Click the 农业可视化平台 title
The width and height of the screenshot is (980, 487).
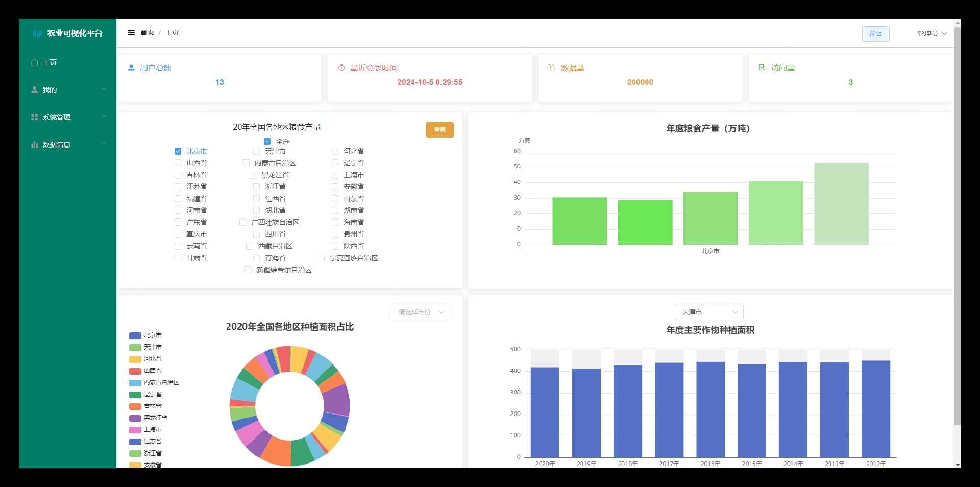(x=75, y=33)
